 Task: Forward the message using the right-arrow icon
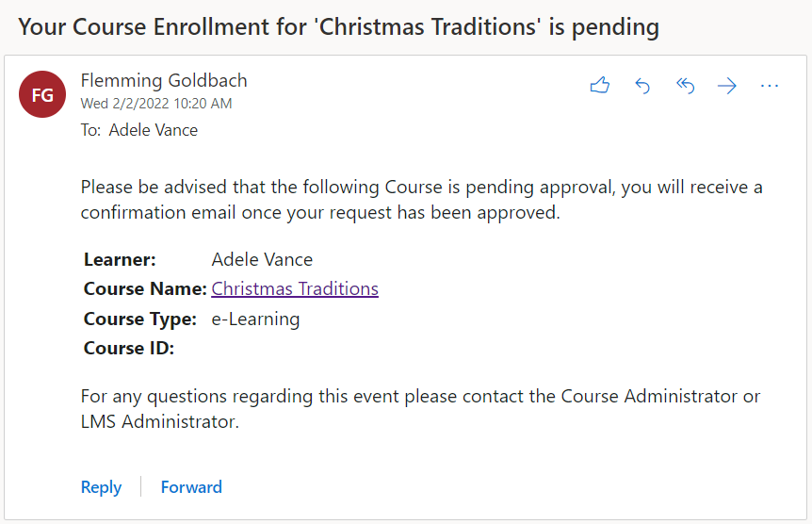[x=727, y=86]
